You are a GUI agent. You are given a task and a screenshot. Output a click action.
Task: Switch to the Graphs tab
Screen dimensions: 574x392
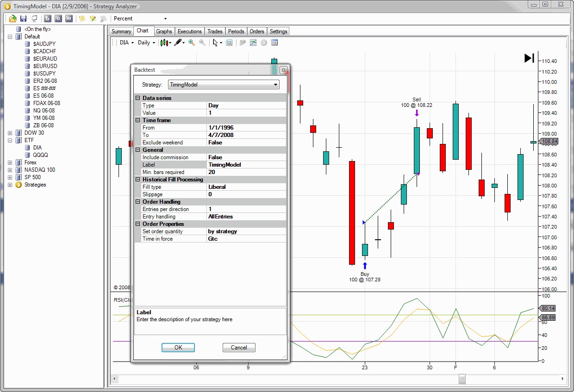tap(164, 31)
